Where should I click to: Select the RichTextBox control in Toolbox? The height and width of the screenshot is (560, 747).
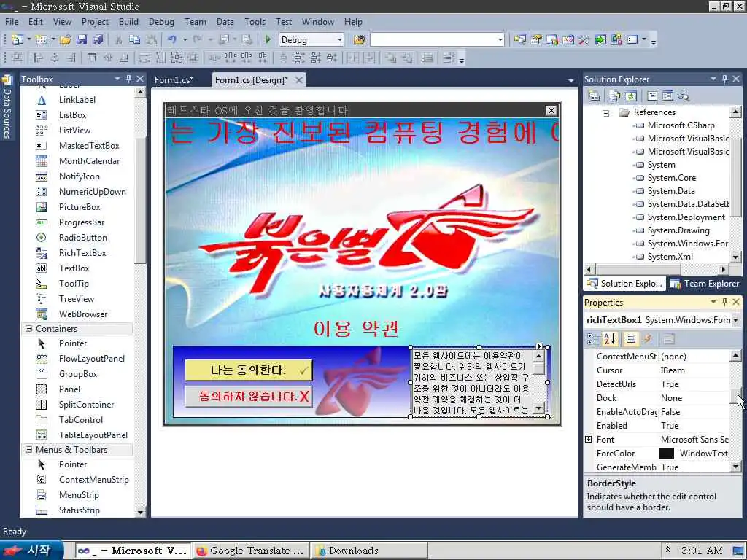pos(82,252)
